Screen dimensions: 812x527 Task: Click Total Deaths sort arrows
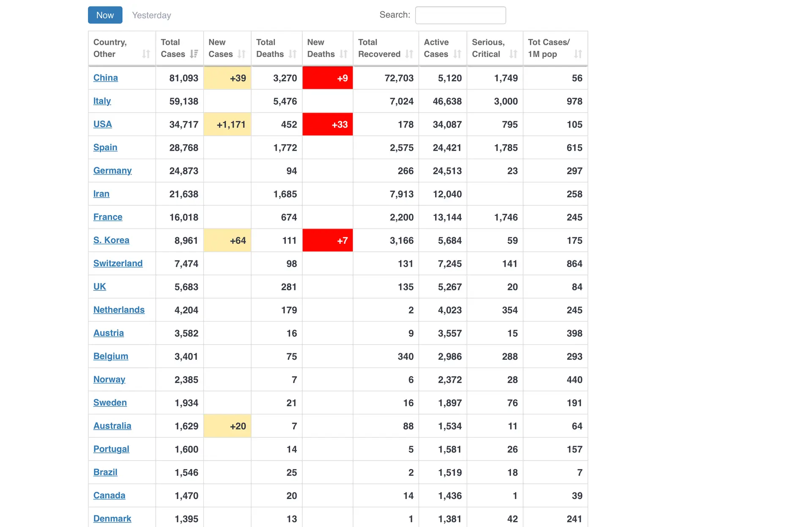click(x=293, y=54)
